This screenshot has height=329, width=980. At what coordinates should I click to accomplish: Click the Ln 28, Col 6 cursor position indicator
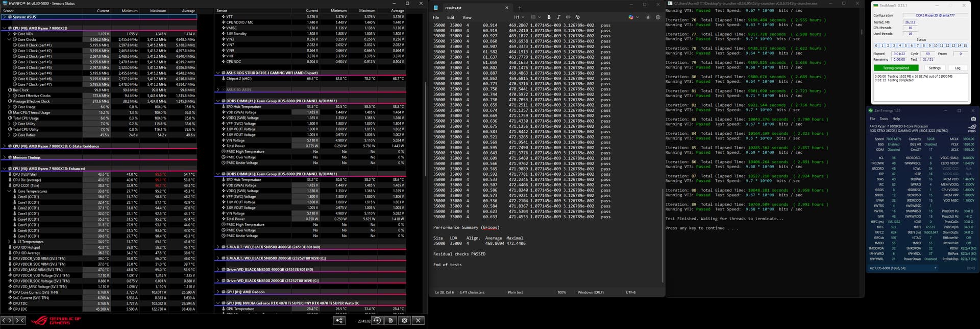tap(446, 292)
